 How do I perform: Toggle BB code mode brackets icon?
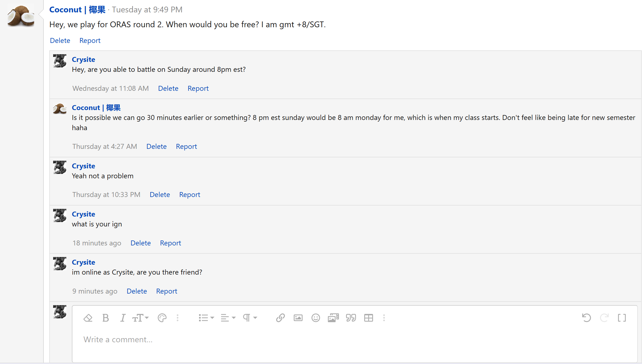(622, 318)
